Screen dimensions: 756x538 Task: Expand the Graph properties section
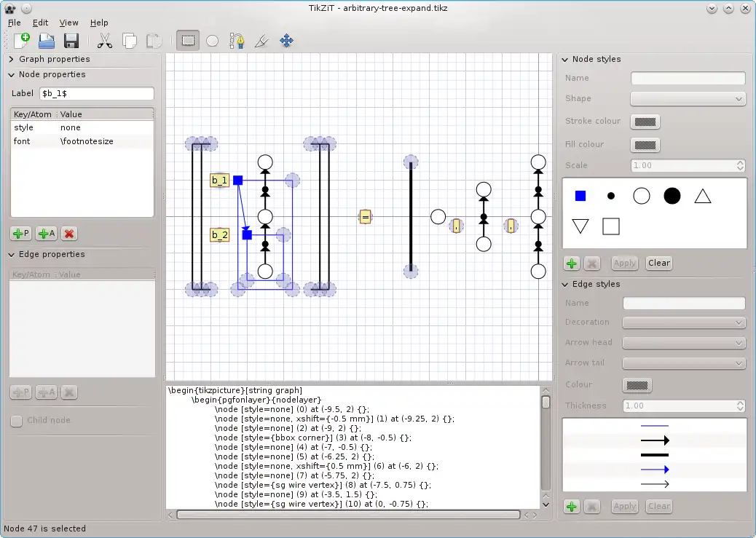tap(54, 59)
